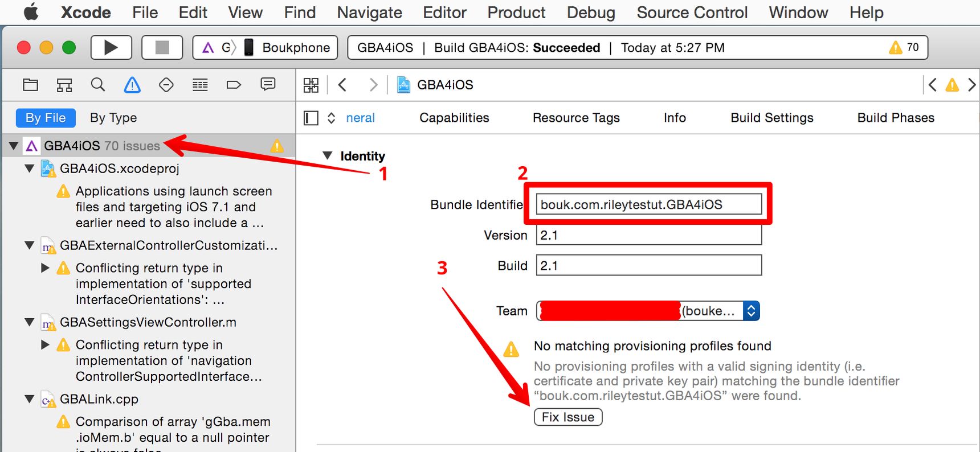Viewport: 980px width, 452px height.
Task: Show the Test navigator diamond icon
Action: 166,85
